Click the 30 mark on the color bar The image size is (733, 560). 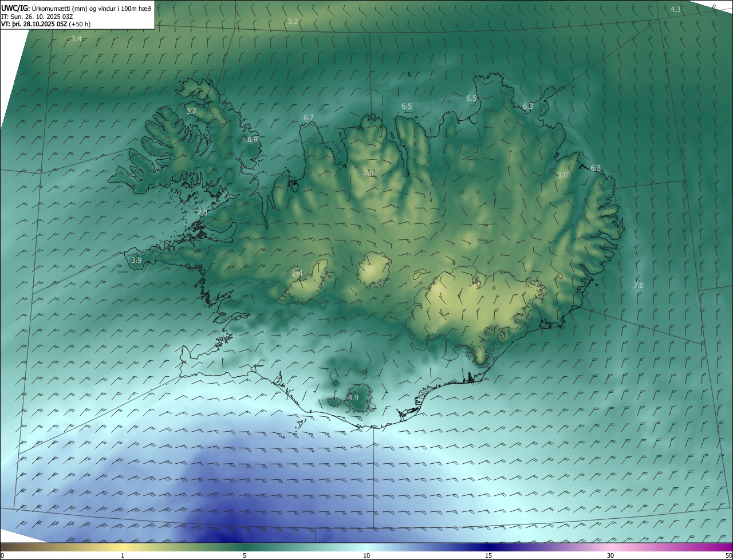click(610, 555)
